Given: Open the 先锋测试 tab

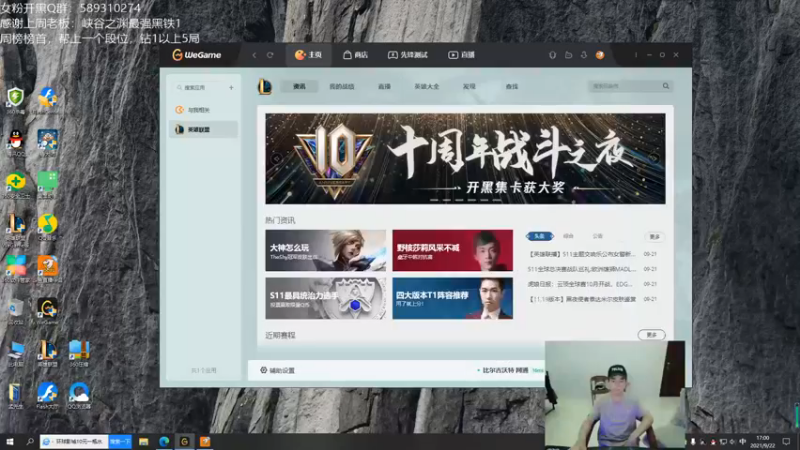Looking at the screenshot, I should (x=408, y=55).
